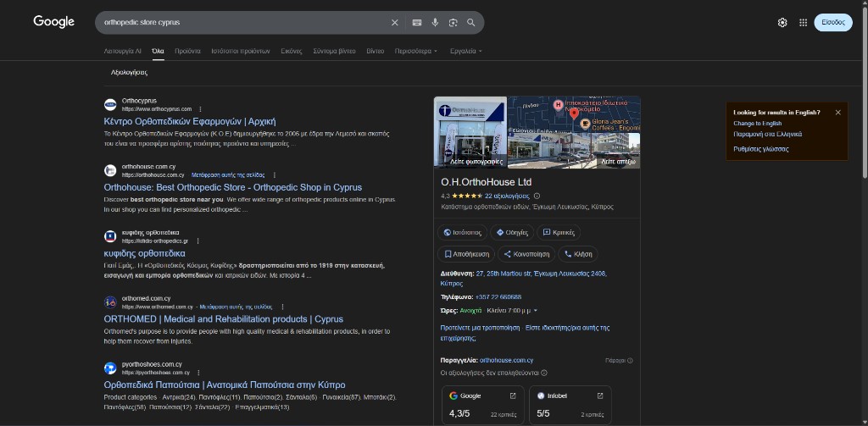Image resolution: width=868 pixels, height=426 pixels.
Task: Expand opening hours dropdown arrow
Action: [x=536, y=310]
